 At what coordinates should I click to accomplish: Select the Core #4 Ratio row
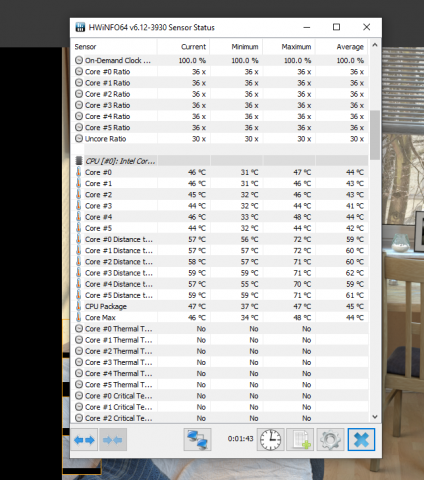[x=220, y=116]
